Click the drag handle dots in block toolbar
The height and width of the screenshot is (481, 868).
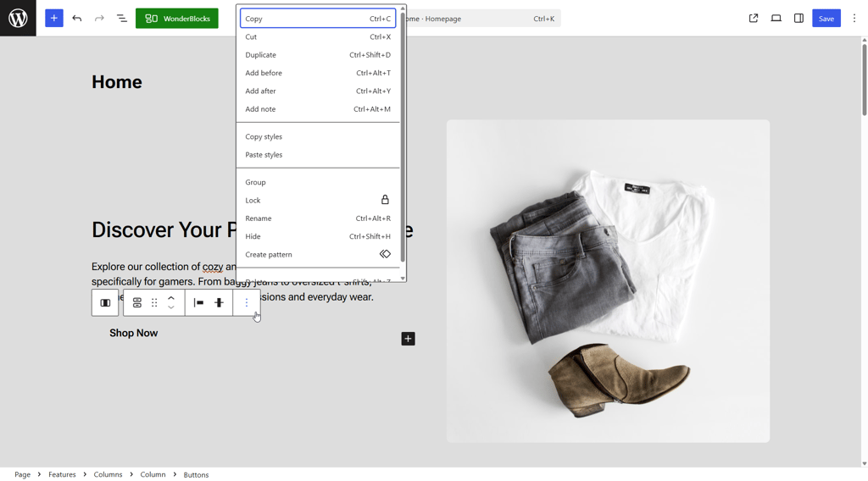pyautogui.click(x=154, y=302)
